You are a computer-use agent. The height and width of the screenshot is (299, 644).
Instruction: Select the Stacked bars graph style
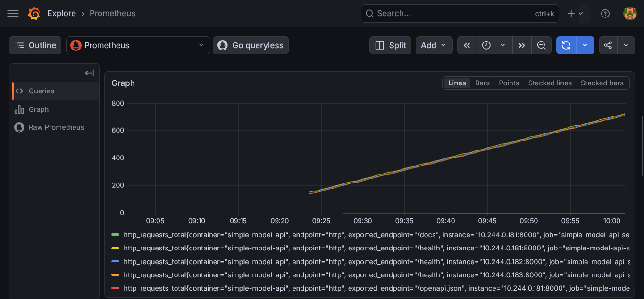(x=602, y=83)
